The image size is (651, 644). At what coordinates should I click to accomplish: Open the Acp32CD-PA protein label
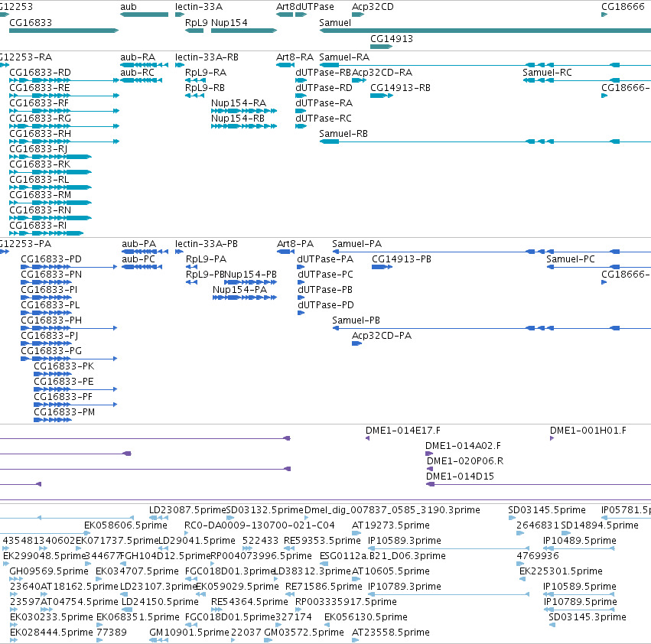[382, 335]
